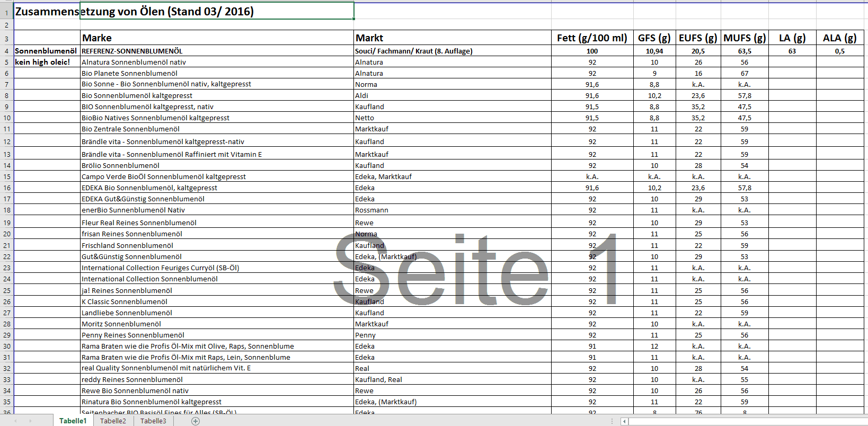The height and width of the screenshot is (426, 868).
Task: Click the 'kein high oleic!' cell
Action: (47, 62)
